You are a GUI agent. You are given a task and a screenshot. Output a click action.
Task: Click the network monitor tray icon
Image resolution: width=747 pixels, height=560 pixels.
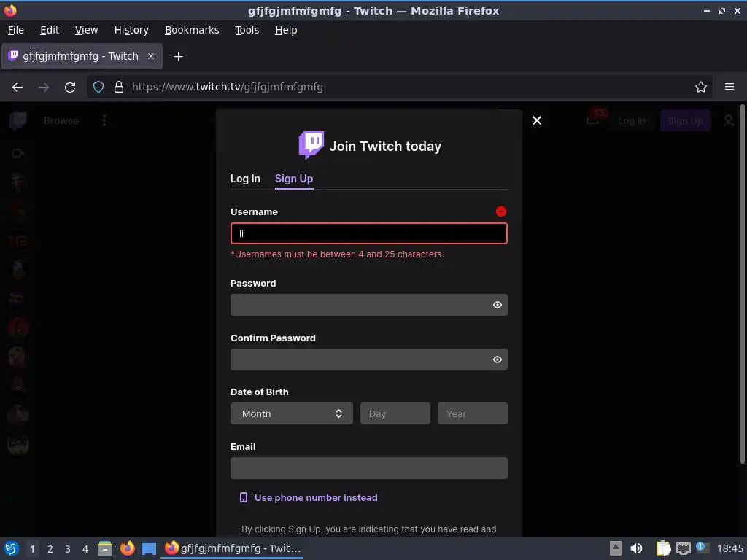click(x=683, y=548)
